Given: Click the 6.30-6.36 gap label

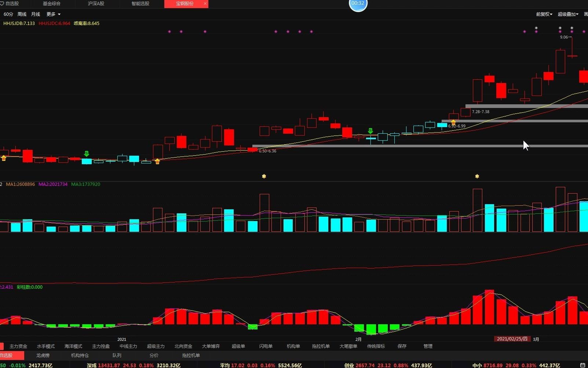Looking at the screenshot, I should coord(267,151).
